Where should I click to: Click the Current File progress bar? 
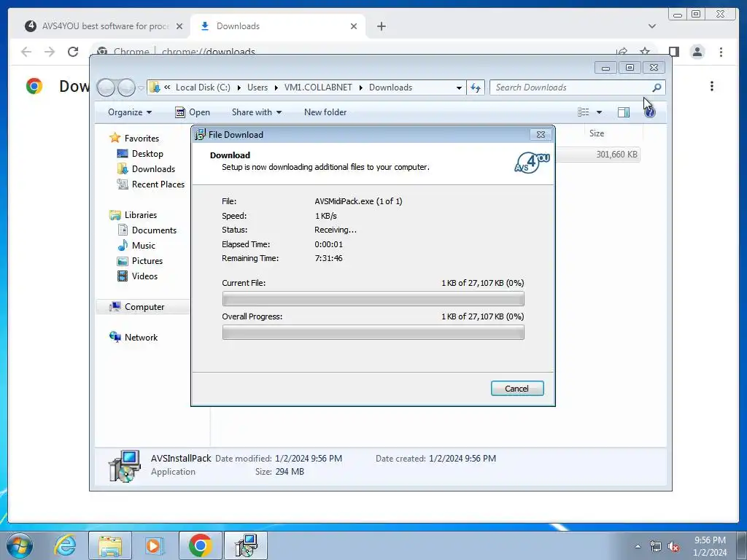pos(373,298)
